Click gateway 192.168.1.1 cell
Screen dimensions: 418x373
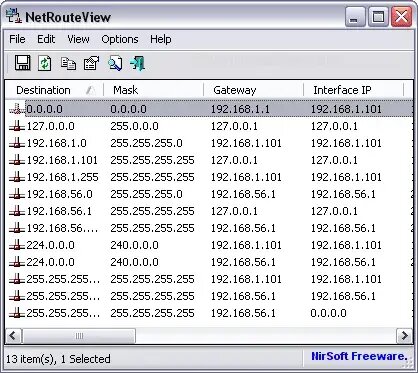point(240,109)
